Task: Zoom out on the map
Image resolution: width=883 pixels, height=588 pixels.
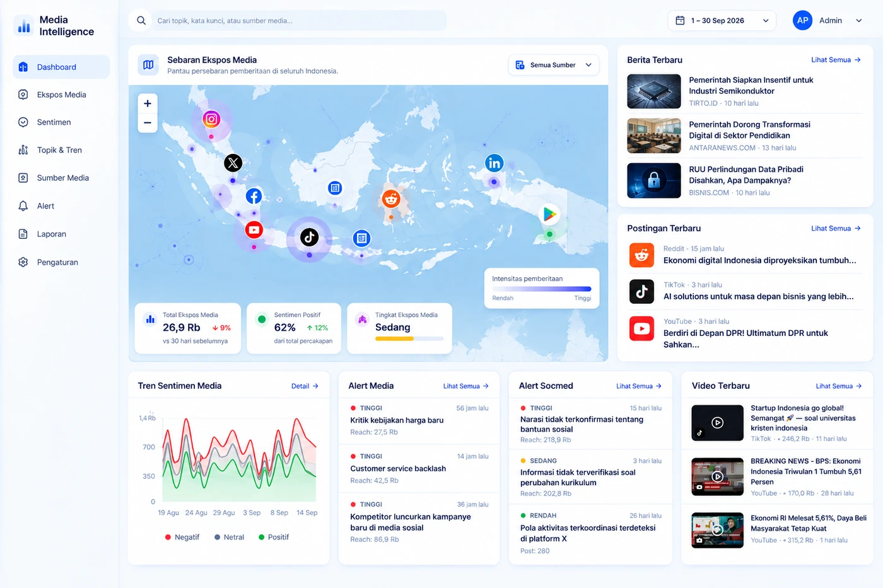Action: click(148, 123)
